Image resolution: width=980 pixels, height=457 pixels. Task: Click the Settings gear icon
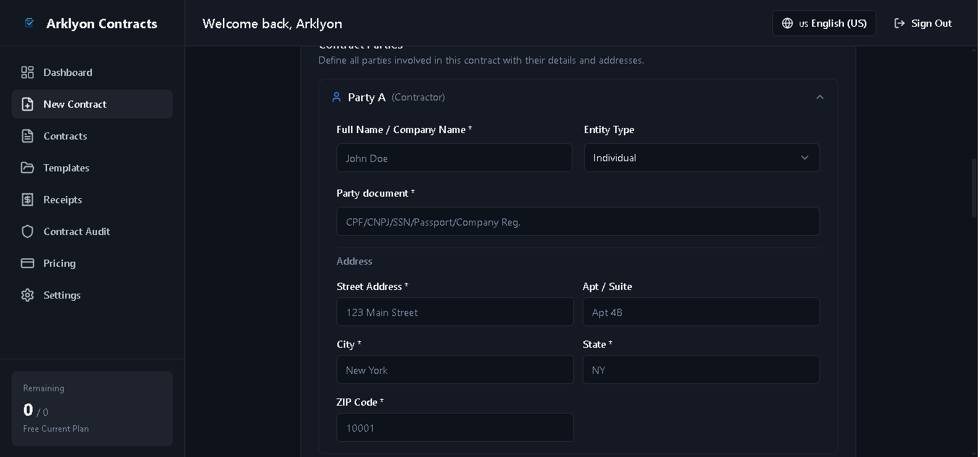tap(28, 295)
